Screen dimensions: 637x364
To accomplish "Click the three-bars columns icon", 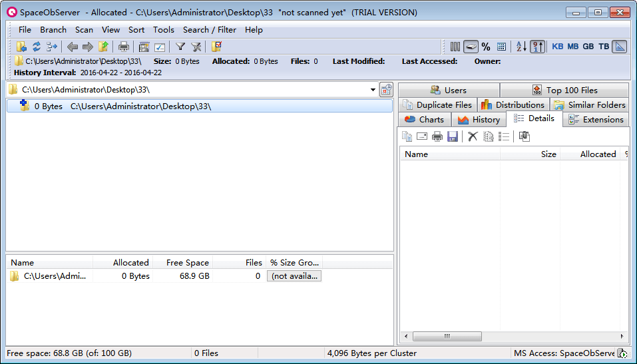I will coord(455,47).
